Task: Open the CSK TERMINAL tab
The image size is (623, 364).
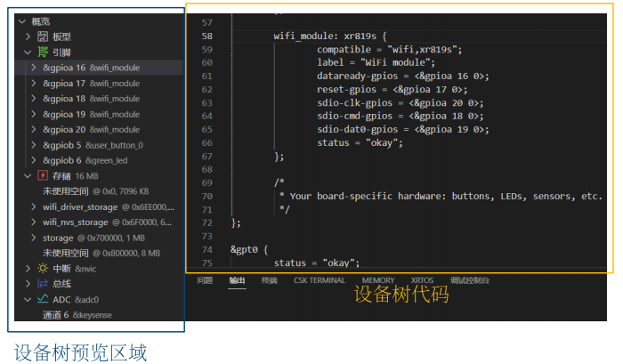Action: pyautogui.click(x=320, y=280)
